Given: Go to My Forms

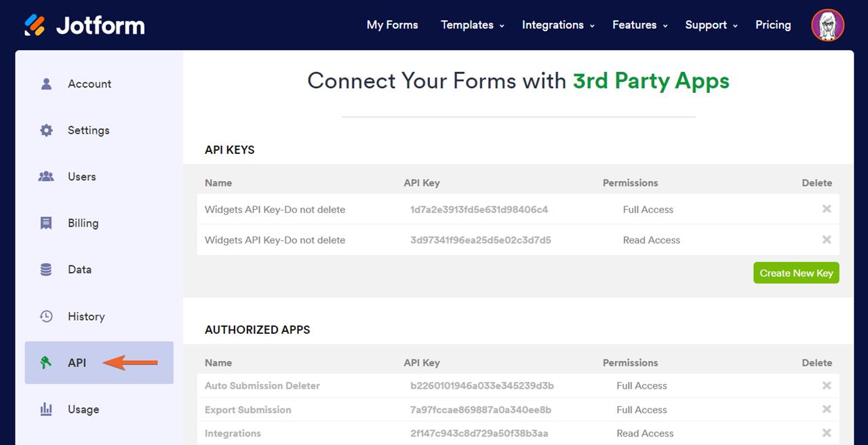Looking at the screenshot, I should tap(392, 25).
